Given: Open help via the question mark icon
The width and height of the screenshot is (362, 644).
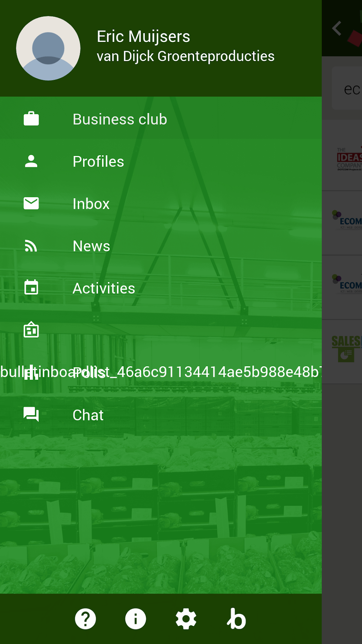Looking at the screenshot, I should [x=86, y=619].
